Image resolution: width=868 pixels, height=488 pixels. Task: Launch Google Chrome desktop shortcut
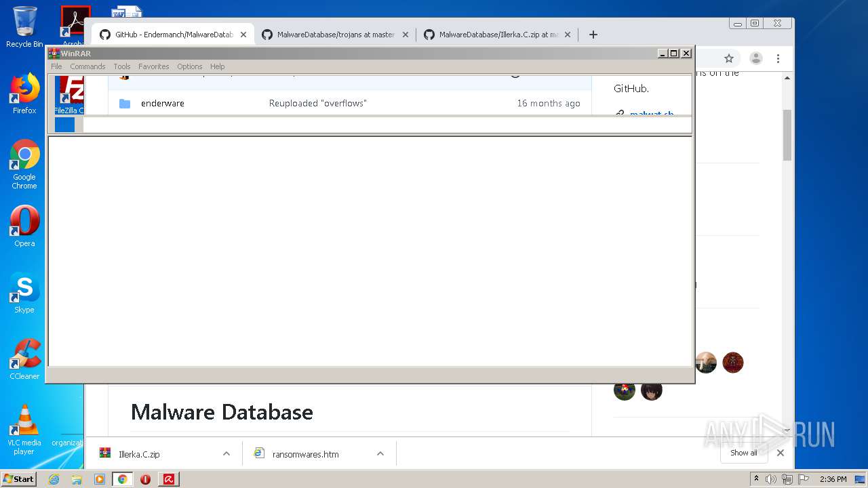(x=24, y=165)
